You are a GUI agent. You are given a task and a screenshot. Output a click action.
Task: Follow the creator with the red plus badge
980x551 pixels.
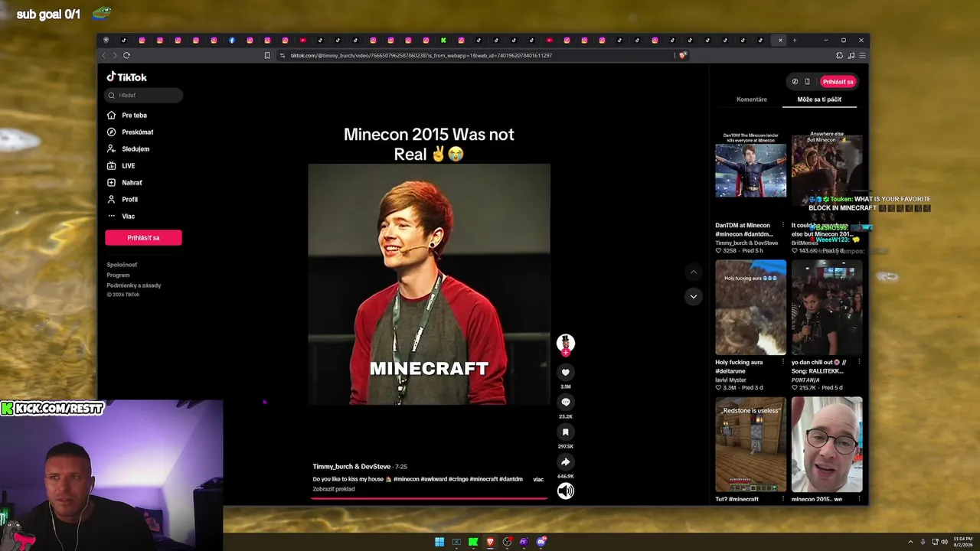point(566,352)
